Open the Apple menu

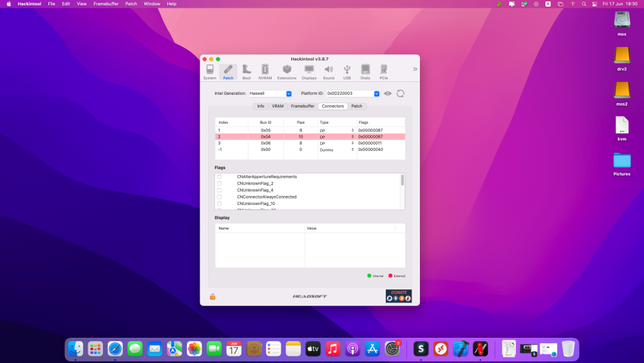coord(8,4)
